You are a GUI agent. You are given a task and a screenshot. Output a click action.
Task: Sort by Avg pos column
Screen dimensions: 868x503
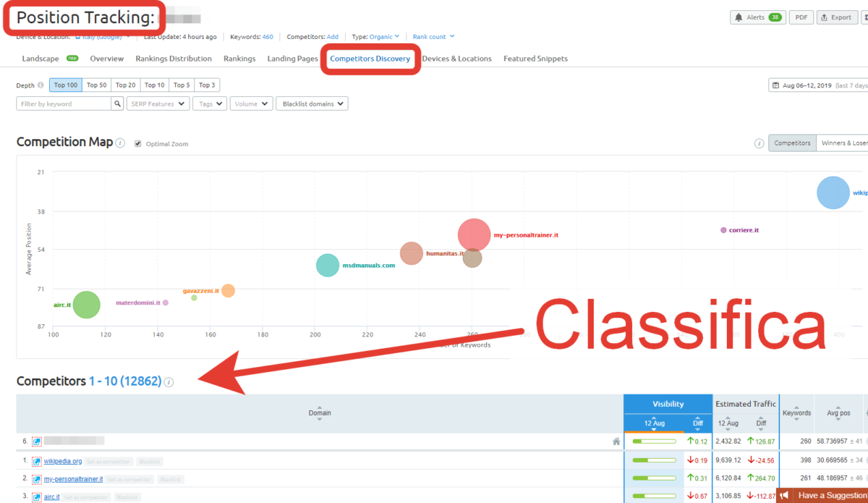click(x=839, y=413)
